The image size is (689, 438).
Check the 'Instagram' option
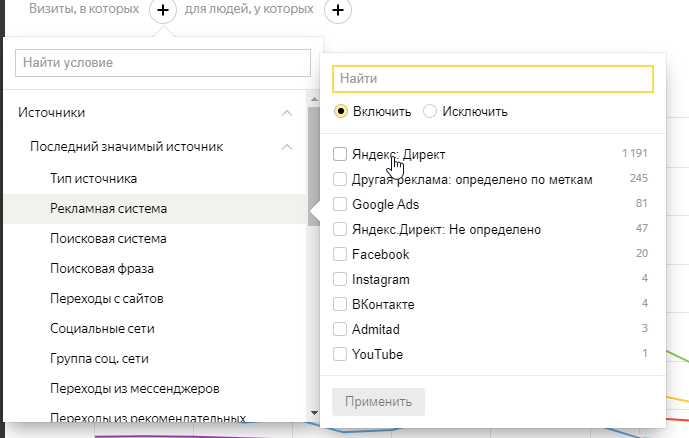pyautogui.click(x=340, y=279)
